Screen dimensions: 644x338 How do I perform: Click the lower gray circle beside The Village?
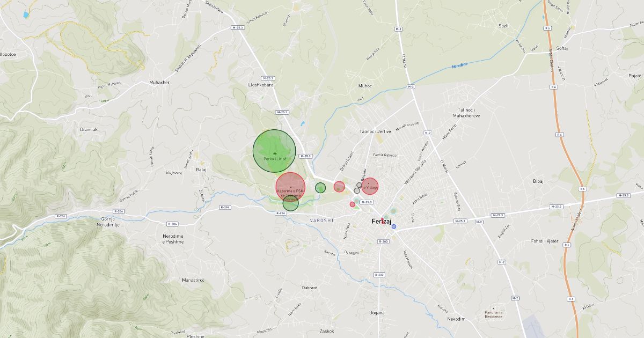click(x=357, y=190)
